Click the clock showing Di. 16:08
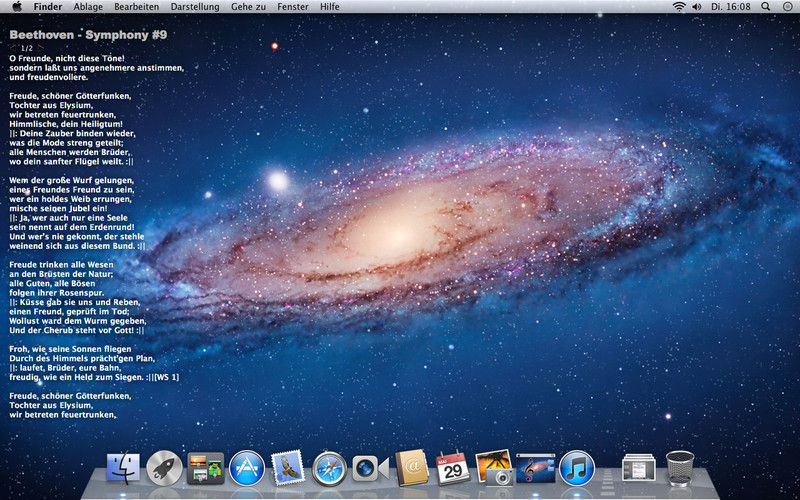 731,7
